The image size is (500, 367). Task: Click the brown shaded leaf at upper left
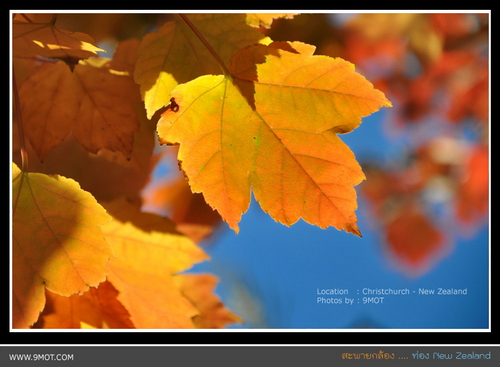pos(78,107)
